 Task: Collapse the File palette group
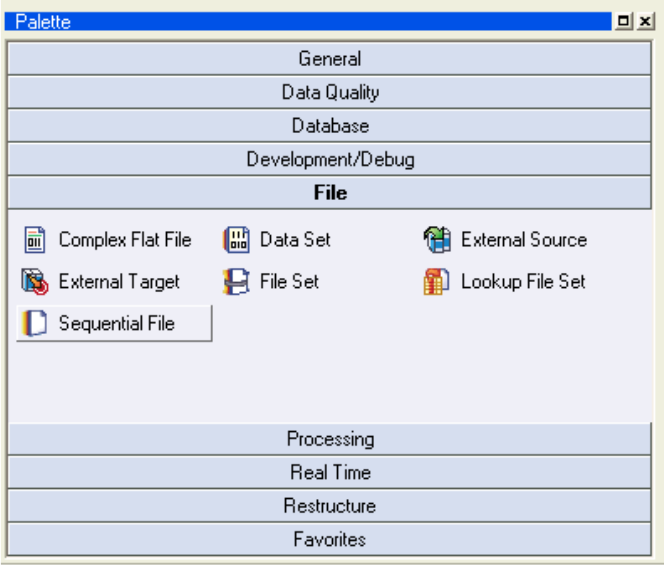tap(330, 193)
